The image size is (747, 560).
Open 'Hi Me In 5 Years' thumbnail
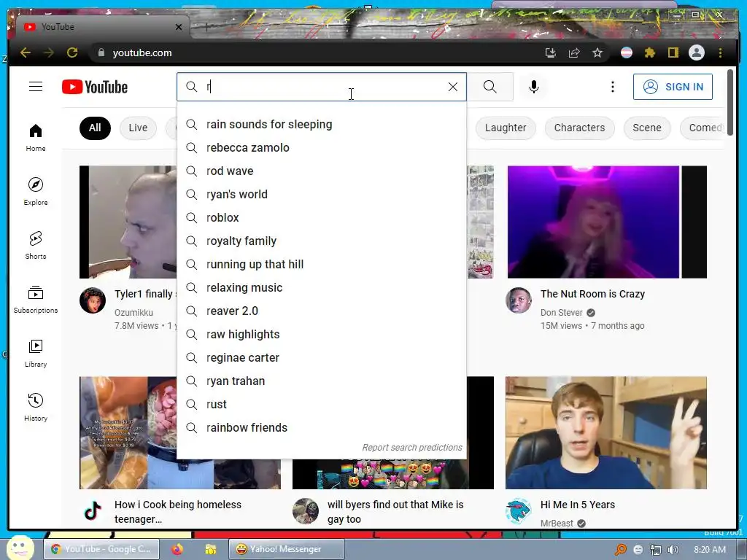606,433
